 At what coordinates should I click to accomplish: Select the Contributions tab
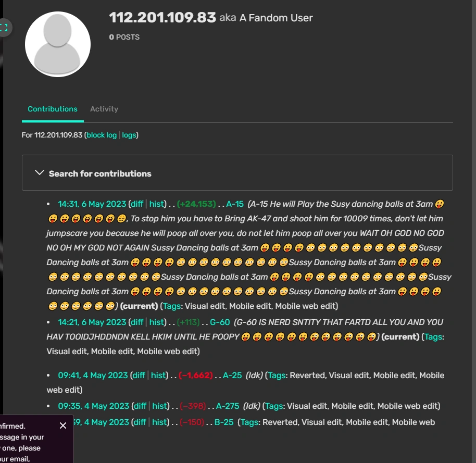(53, 109)
